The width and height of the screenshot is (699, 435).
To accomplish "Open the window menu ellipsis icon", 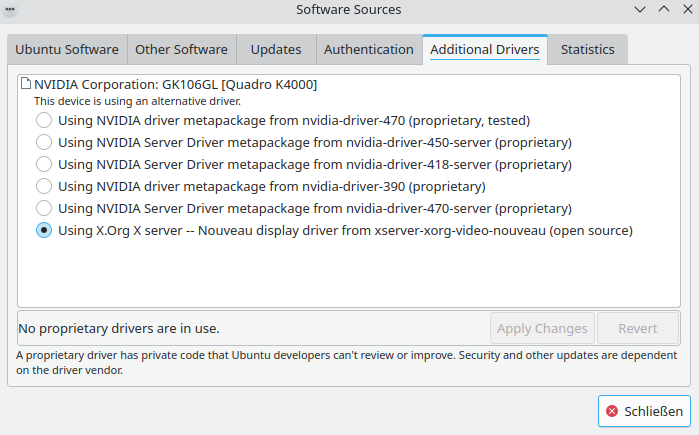I will [10, 9].
